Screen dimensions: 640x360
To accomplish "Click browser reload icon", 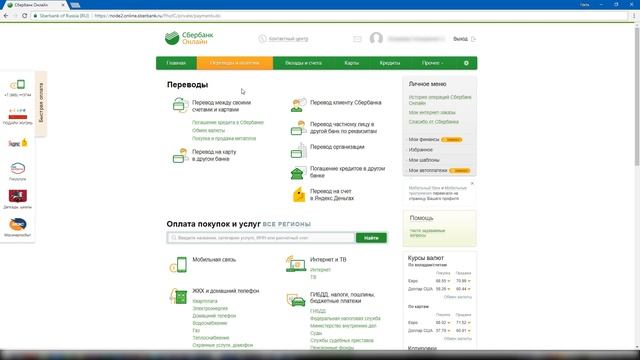I will [24, 16].
